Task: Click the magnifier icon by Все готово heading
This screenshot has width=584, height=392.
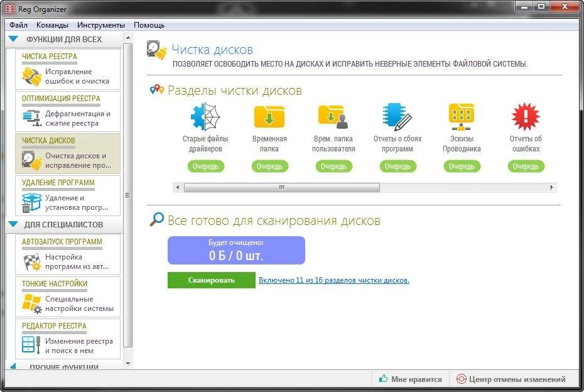Action: (x=157, y=219)
